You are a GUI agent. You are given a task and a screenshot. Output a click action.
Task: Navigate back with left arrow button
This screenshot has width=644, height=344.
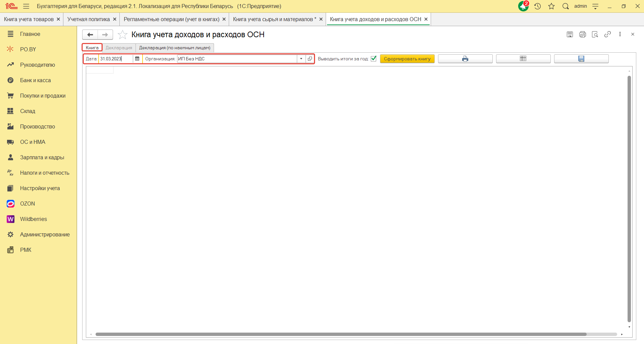coord(90,35)
